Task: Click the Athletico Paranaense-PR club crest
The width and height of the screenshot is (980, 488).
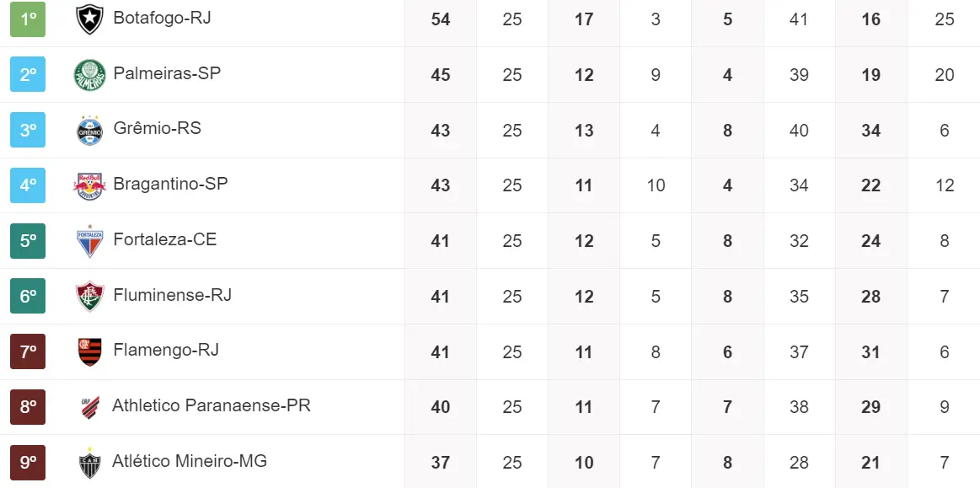Action: click(89, 407)
